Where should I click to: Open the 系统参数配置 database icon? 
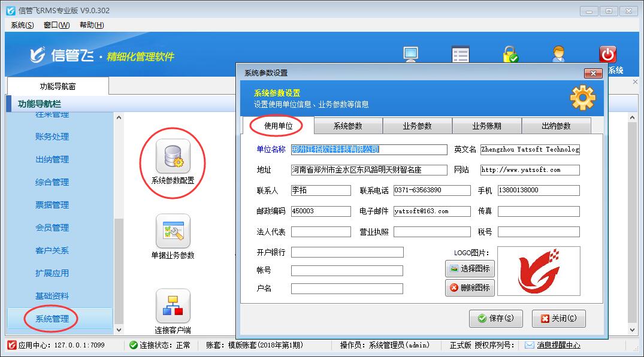click(173, 156)
